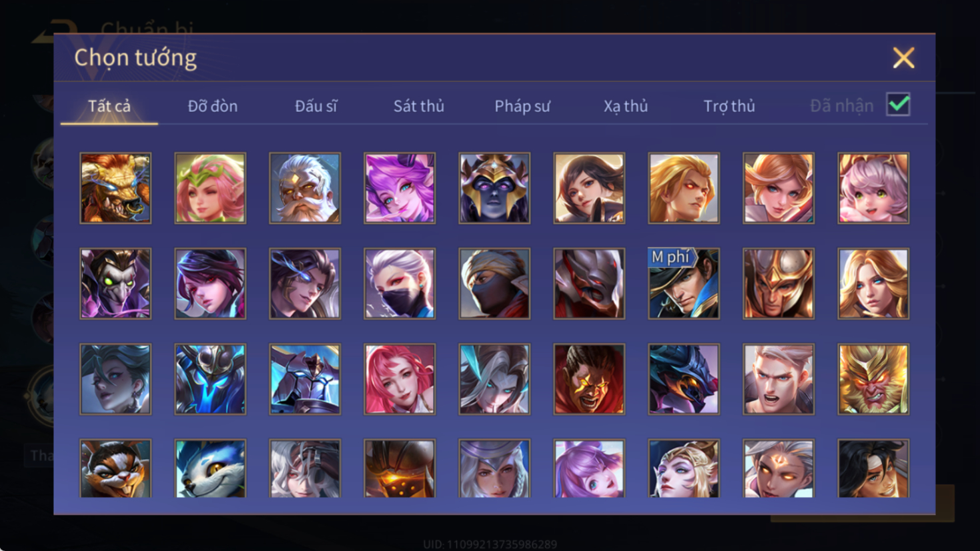Switch to the Xạ thủ tab
This screenshot has width=980, height=551.
(x=625, y=106)
